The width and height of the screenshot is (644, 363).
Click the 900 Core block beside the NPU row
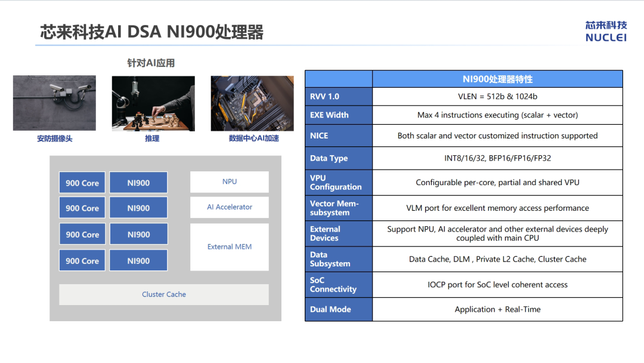click(x=82, y=183)
